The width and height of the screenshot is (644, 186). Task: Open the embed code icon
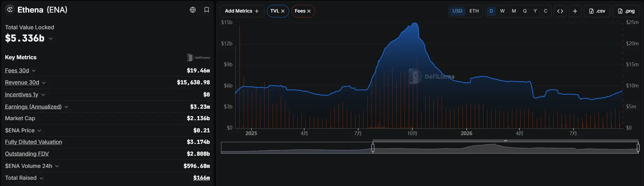click(560, 11)
